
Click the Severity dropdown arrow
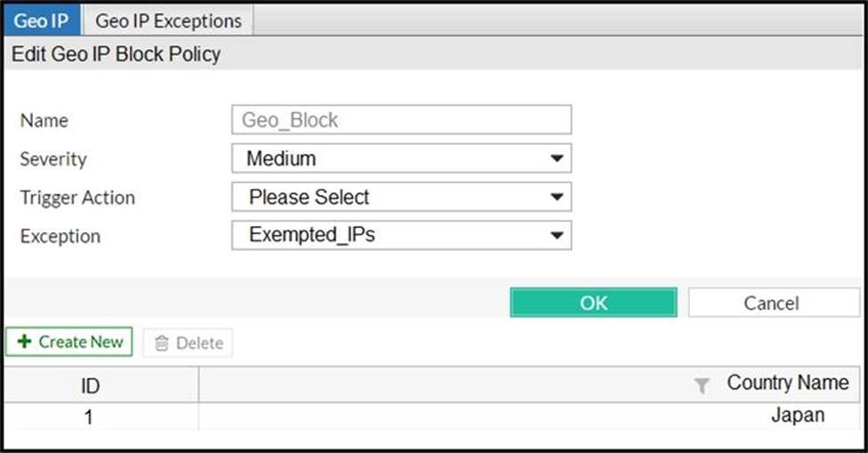click(557, 158)
